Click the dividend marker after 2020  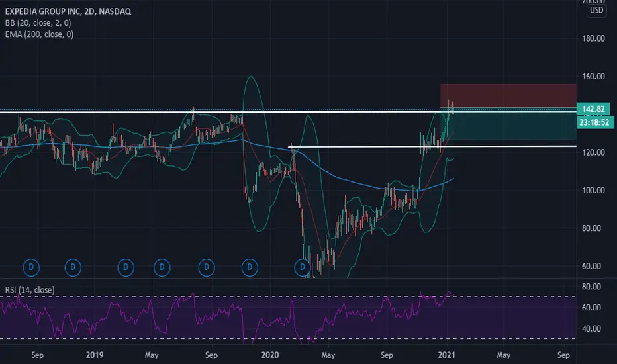tap(303, 267)
